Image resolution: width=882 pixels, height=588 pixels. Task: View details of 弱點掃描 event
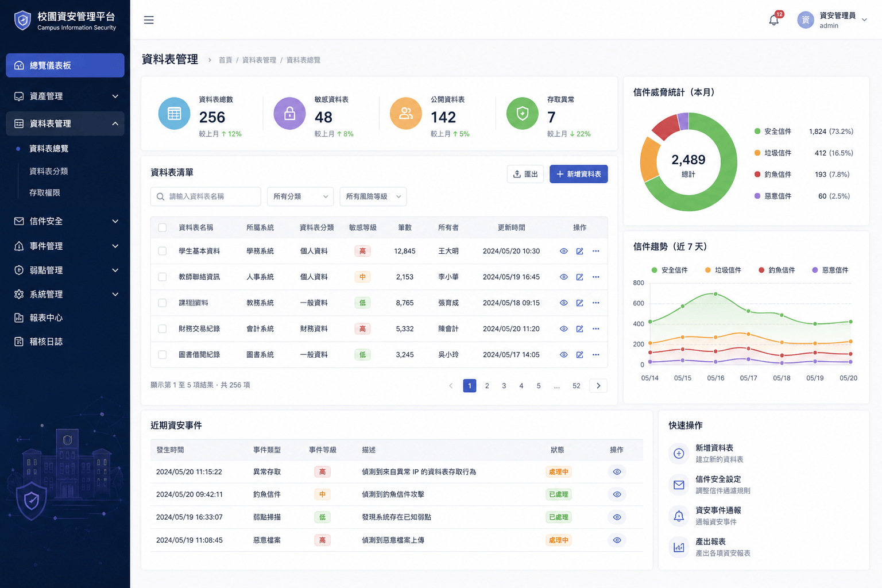(x=617, y=517)
